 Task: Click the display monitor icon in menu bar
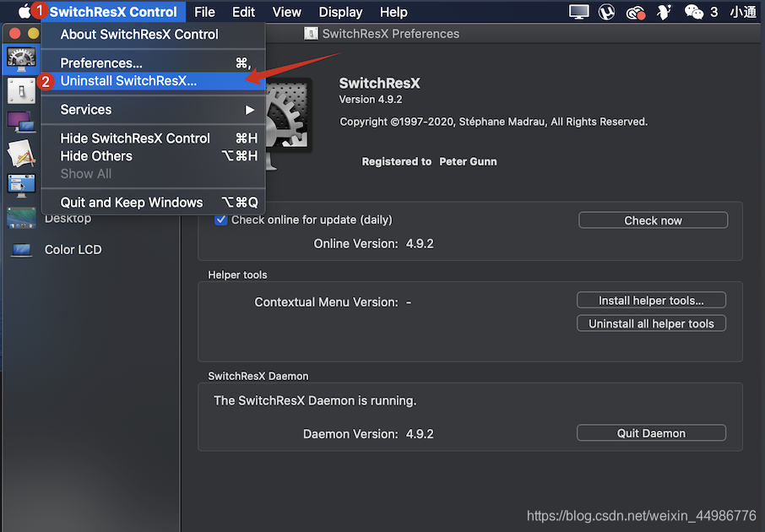coord(578,12)
